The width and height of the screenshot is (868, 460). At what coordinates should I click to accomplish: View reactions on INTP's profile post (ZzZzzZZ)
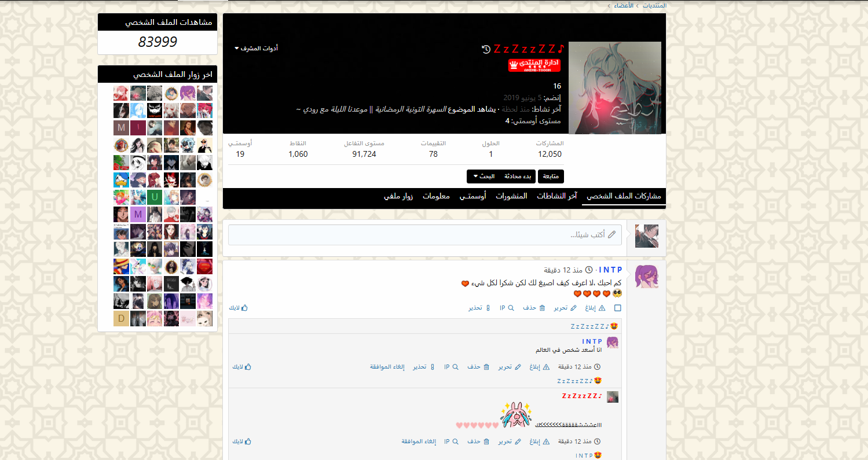(x=591, y=327)
